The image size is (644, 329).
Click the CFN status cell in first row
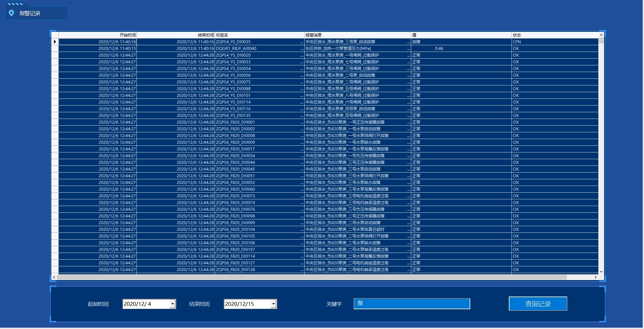pyautogui.click(x=555, y=42)
